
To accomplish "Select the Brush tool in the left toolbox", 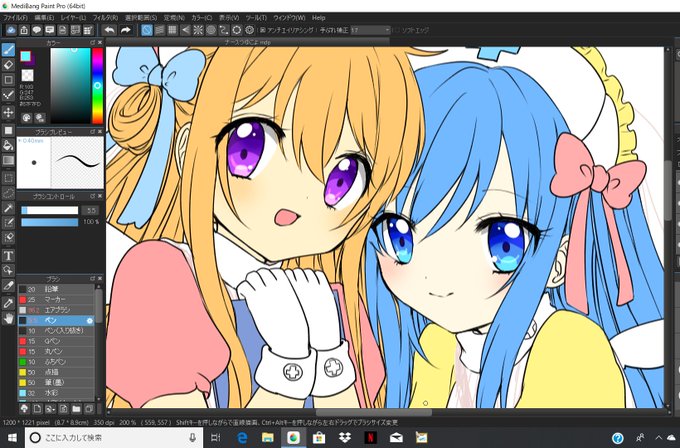I will coord(8,50).
